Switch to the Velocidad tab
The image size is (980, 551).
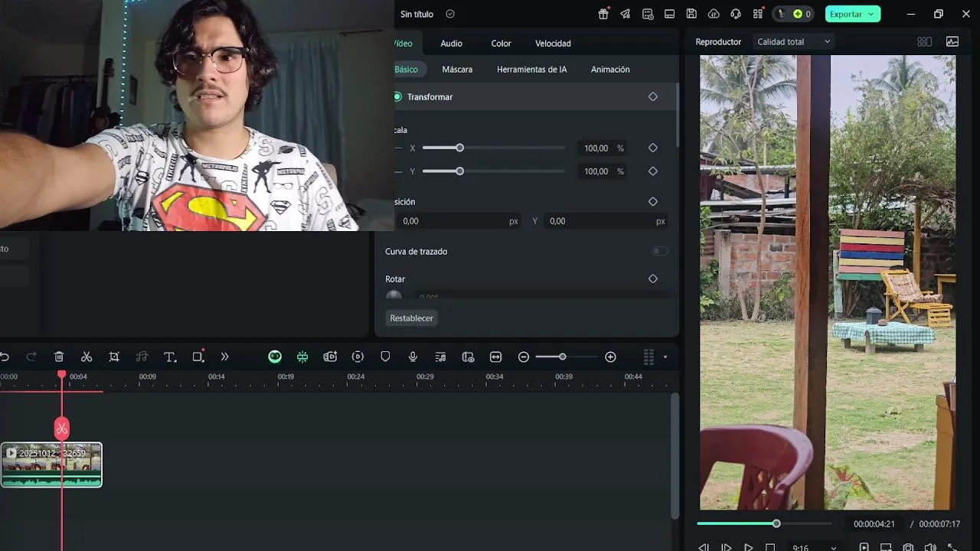click(553, 44)
